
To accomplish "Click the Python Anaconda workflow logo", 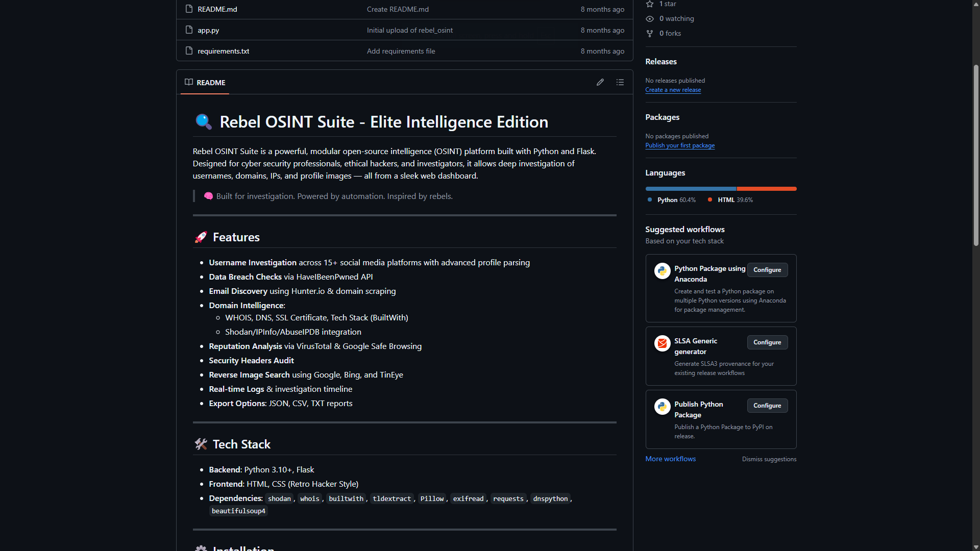I will pyautogui.click(x=662, y=271).
